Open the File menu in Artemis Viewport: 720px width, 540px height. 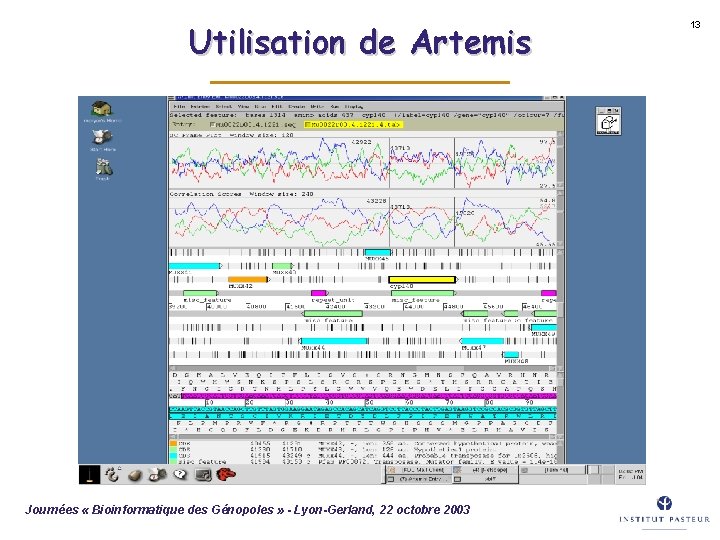(179, 107)
